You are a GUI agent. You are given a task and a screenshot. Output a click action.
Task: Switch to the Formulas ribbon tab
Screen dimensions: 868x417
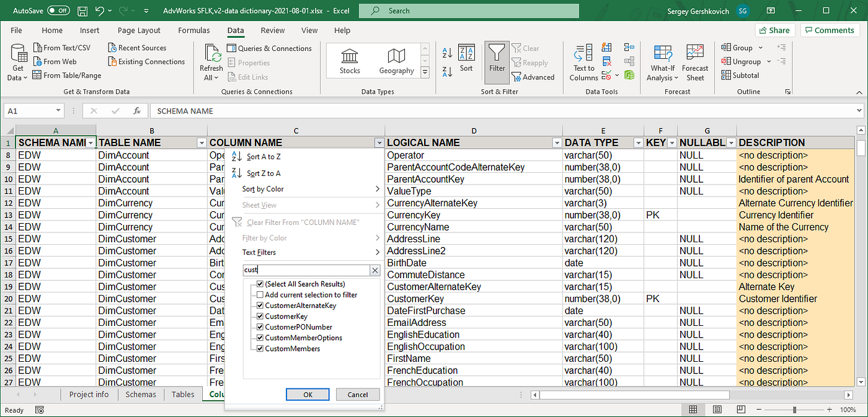click(193, 30)
